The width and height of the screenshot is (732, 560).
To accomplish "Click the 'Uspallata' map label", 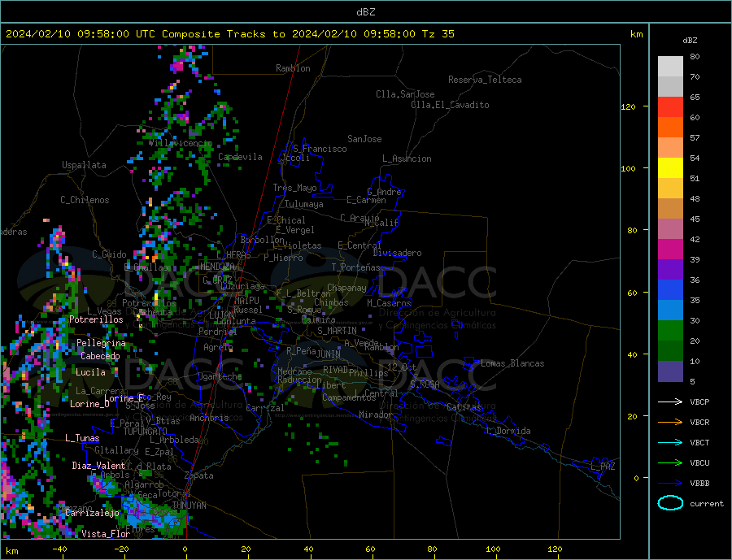I will point(84,165).
